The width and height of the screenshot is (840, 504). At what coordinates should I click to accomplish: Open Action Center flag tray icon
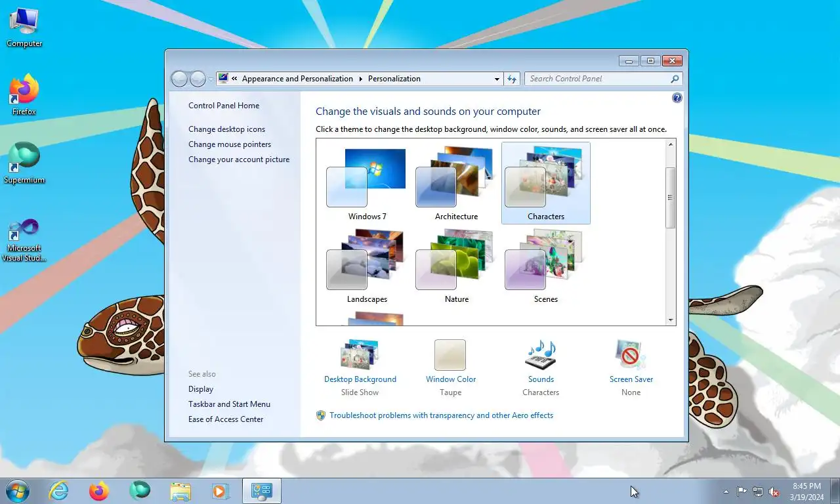click(x=742, y=492)
